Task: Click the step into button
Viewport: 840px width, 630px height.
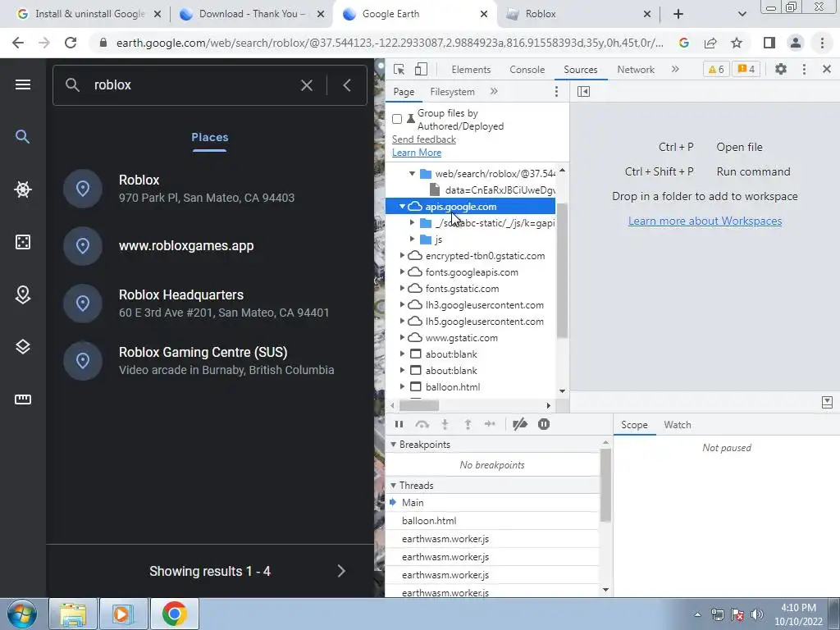Action: [x=445, y=424]
